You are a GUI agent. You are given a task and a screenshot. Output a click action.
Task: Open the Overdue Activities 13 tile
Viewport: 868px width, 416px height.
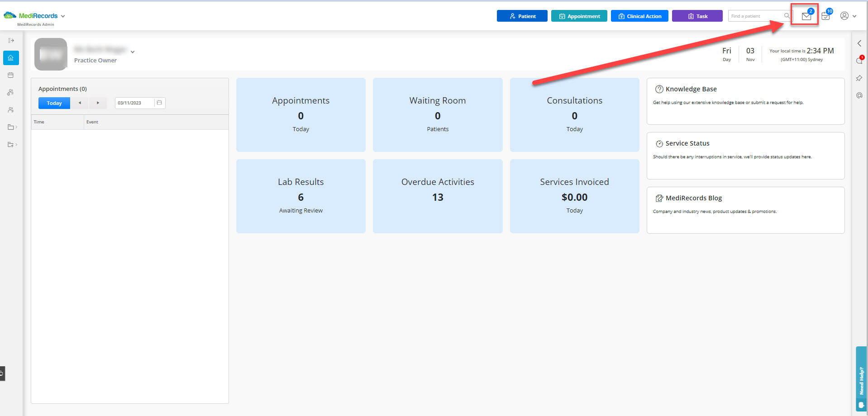[x=438, y=196]
